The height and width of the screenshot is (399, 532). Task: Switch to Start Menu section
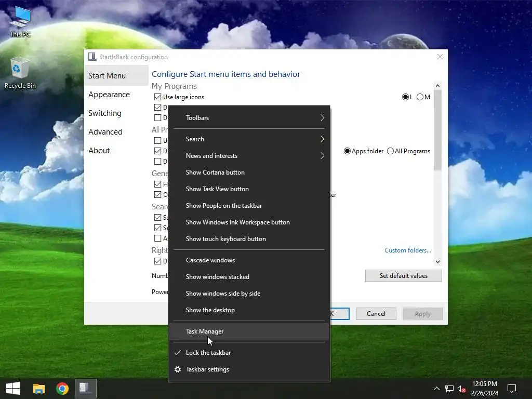tap(116, 76)
